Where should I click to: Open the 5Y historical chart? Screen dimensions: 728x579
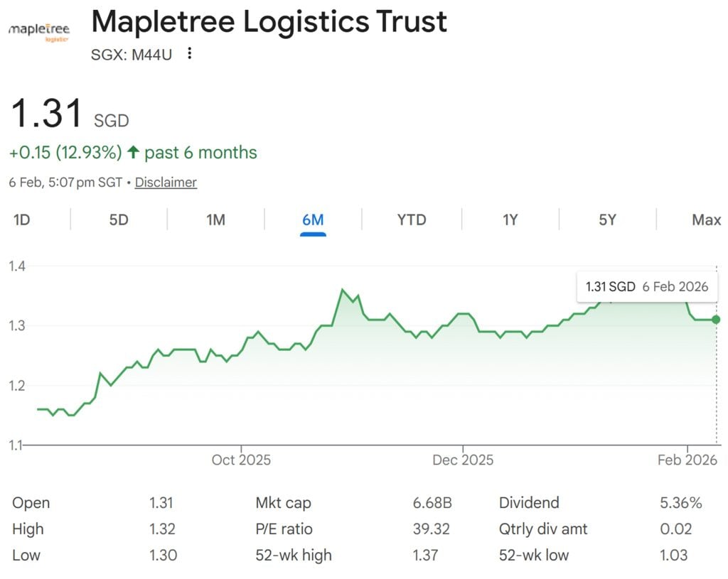point(607,220)
